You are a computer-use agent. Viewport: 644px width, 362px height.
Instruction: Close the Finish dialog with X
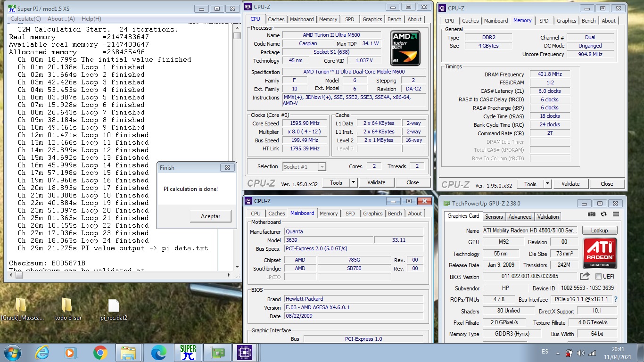click(x=227, y=167)
